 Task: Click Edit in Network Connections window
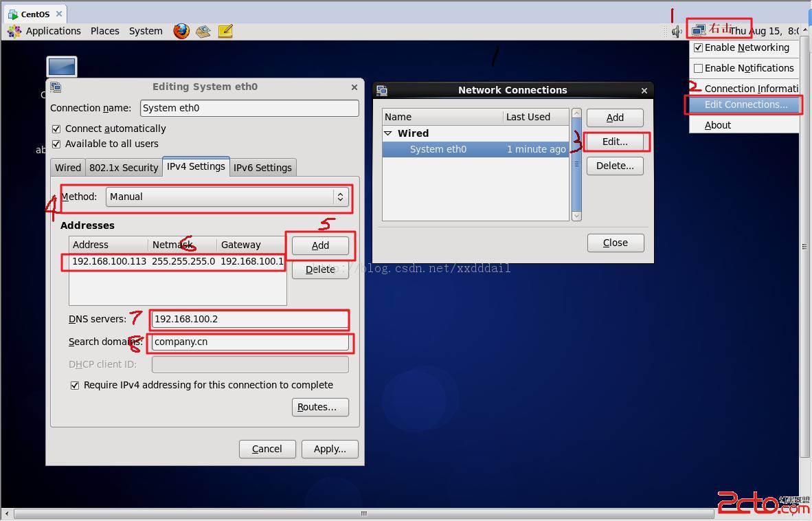tap(616, 142)
